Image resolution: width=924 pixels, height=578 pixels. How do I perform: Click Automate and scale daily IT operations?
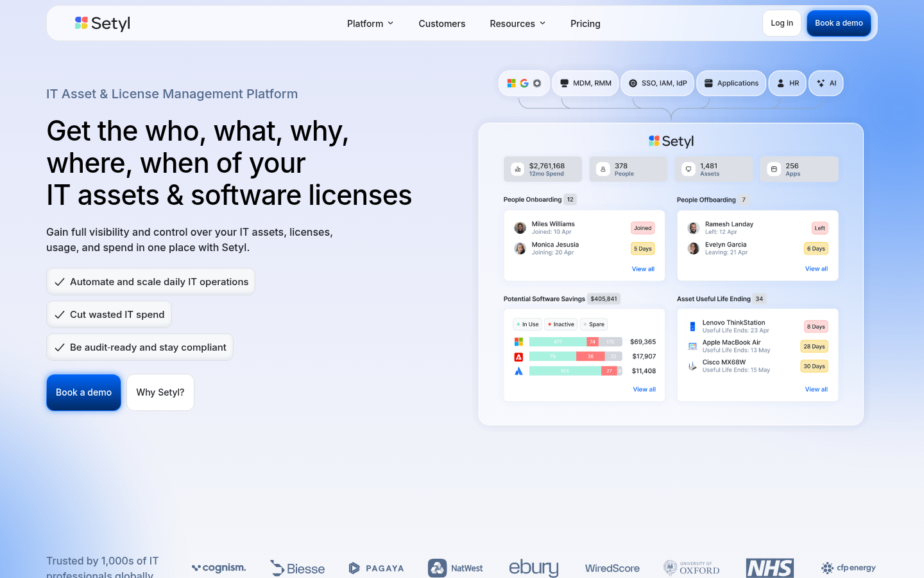click(151, 282)
